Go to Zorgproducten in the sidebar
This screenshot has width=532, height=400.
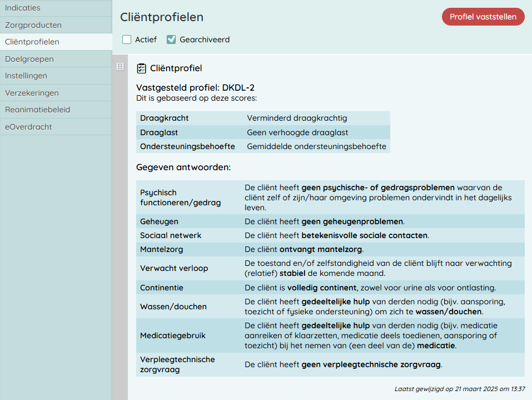tap(33, 25)
